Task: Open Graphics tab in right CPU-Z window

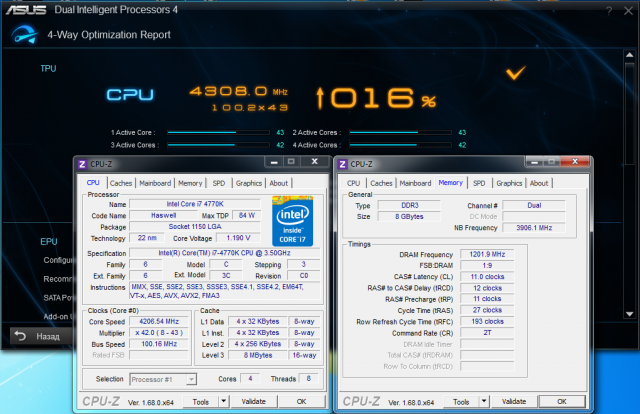Action: pyautogui.click(x=509, y=183)
